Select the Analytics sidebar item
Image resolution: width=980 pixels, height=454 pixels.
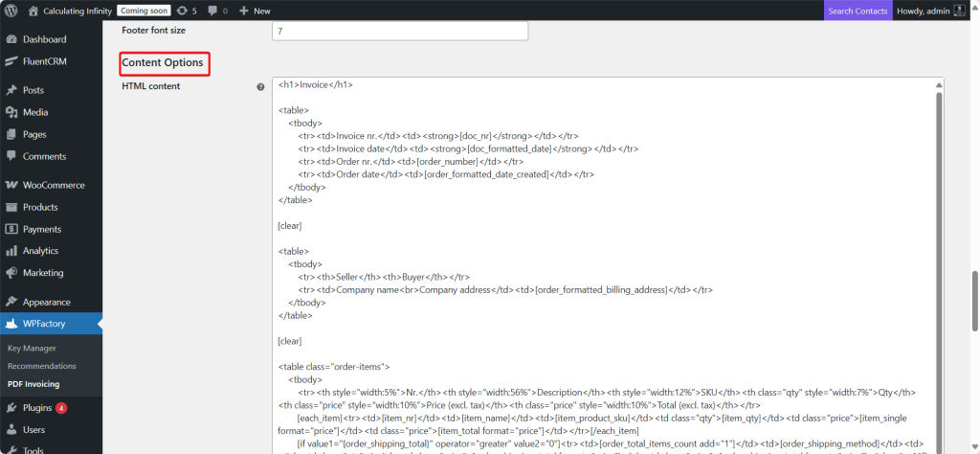(40, 251)
